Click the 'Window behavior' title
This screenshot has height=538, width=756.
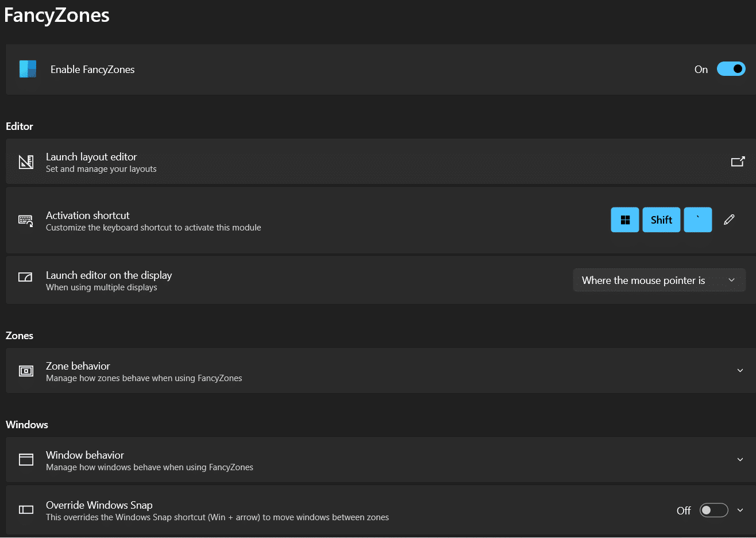click(85, 455)
